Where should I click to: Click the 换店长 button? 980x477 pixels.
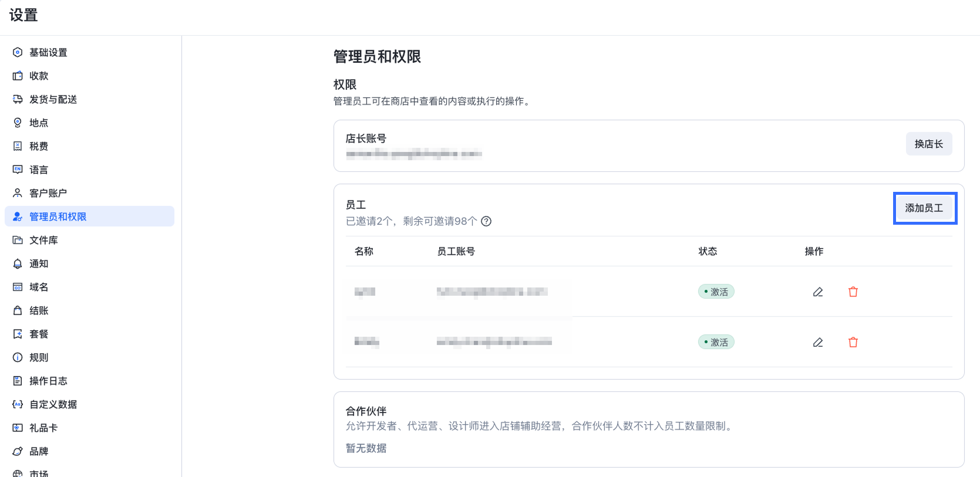point(928,144)
